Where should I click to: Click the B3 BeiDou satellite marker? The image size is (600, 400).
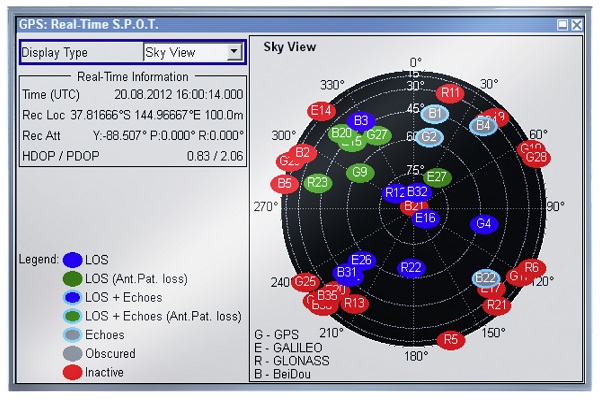[x=361, y=121]
